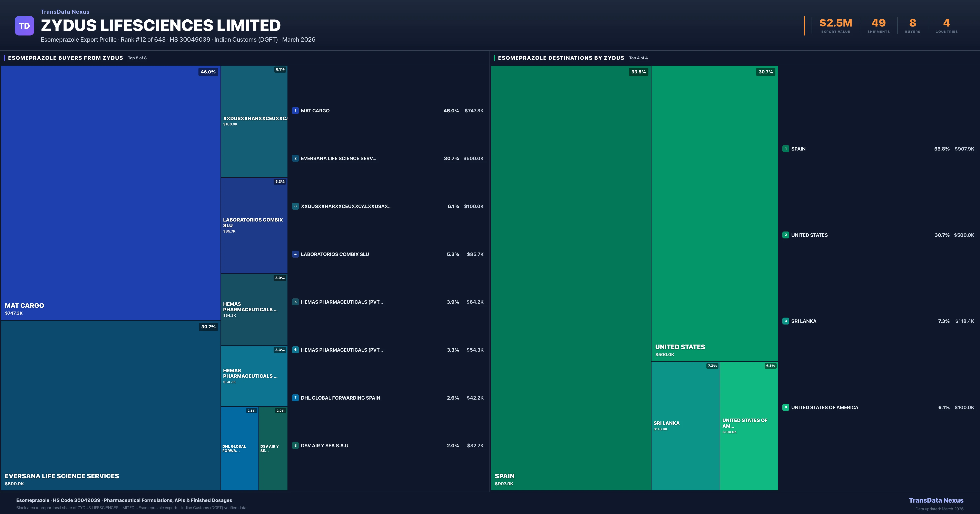The image size is (980, 514).
Task: Open the Esomeprazole Destinations by Zydus header
Action: 561,58
